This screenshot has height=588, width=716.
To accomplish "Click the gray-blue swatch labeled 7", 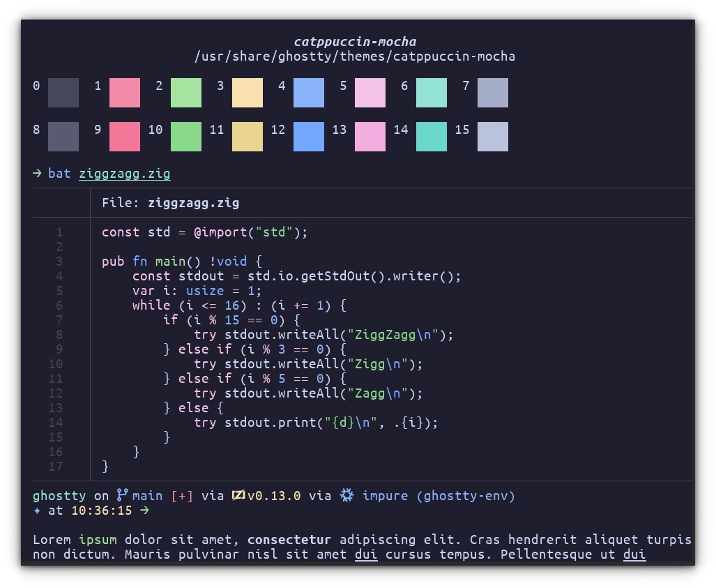I will (x=493, y=93).
